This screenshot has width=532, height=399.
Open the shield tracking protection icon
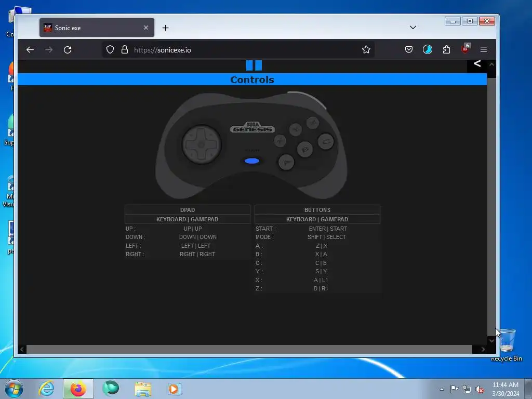click(x=110, y=49)
